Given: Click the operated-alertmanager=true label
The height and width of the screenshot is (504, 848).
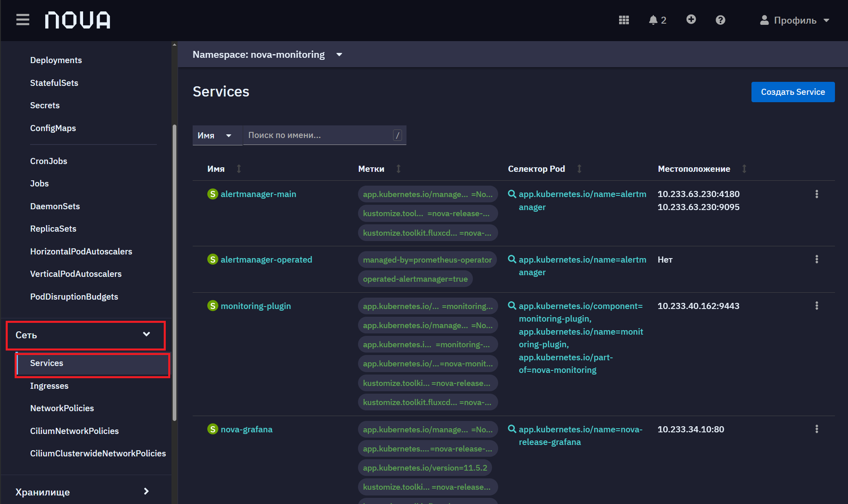Looking at the screenshot, I should click(x=415, y=279).
